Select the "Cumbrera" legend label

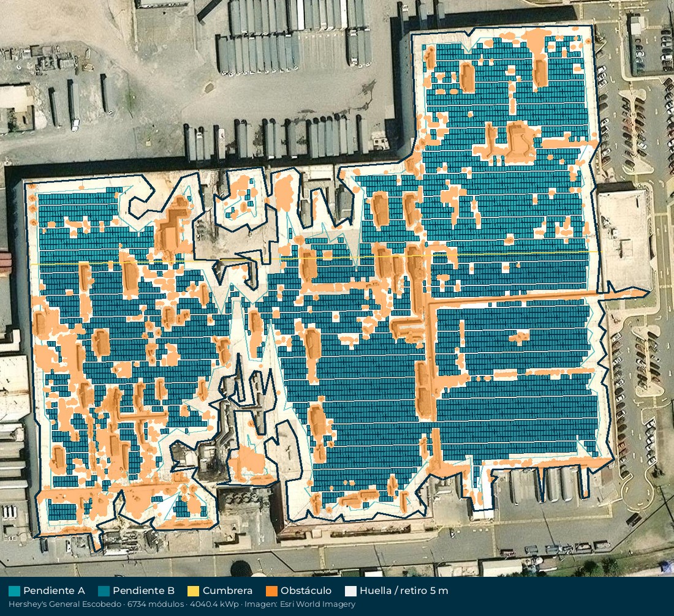click(x=227, y=591)
